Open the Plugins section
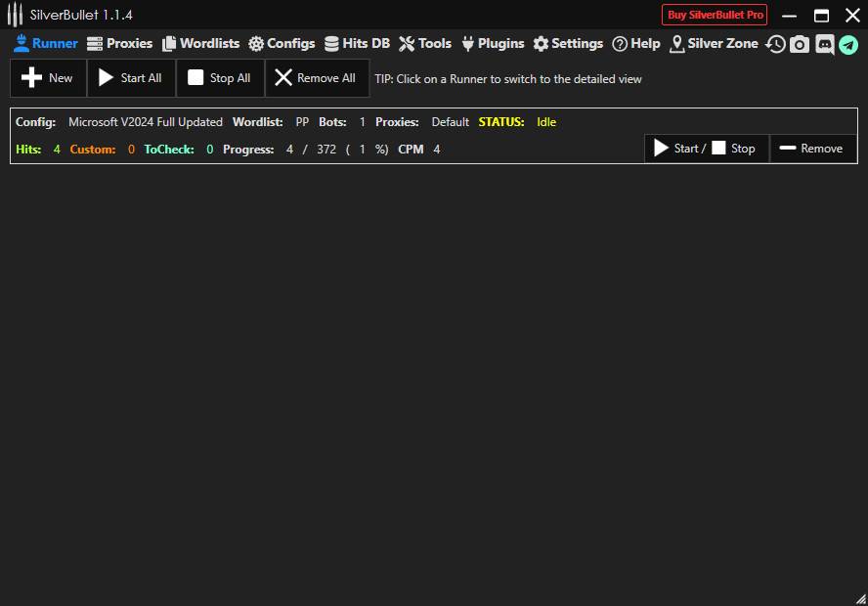Screen dimensions: 868x606 pos(493,44)
